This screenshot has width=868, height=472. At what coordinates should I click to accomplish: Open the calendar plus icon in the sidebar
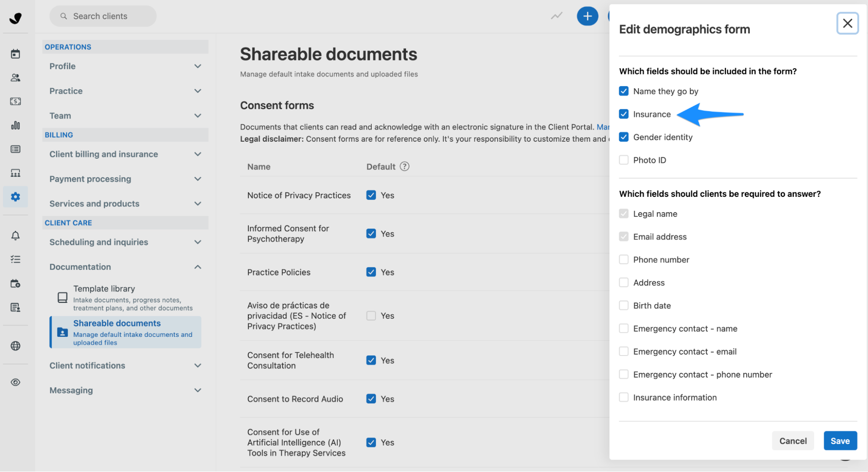tap(15, 283)
